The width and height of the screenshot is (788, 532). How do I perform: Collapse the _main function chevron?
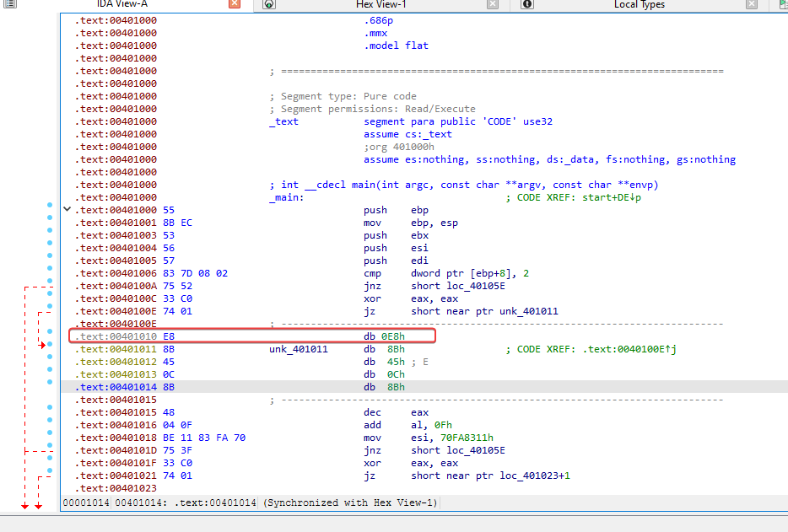(x=67, y=209)
